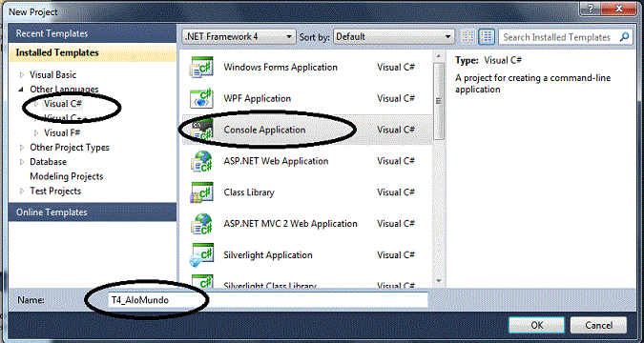
Task: Click the ASP.NET MVC 2 Web Application icon
Action: [x=201, y=224]
